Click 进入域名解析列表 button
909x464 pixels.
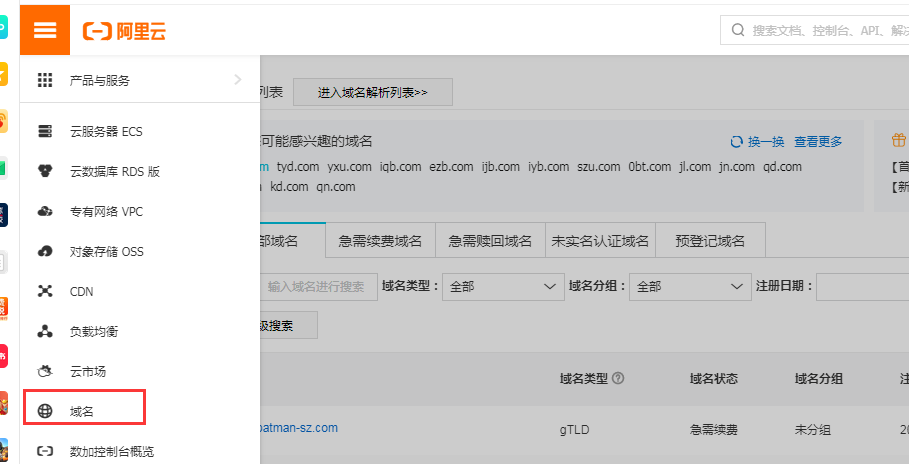coord(372,92)
